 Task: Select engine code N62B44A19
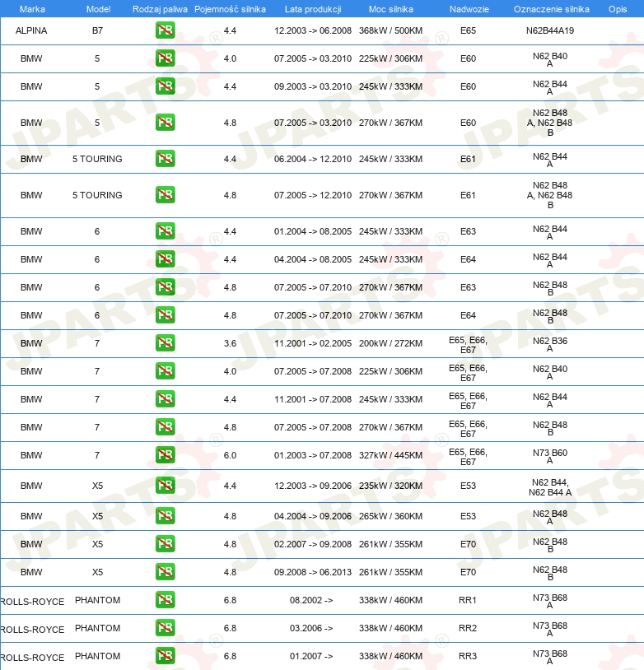(x=550, y=30)
